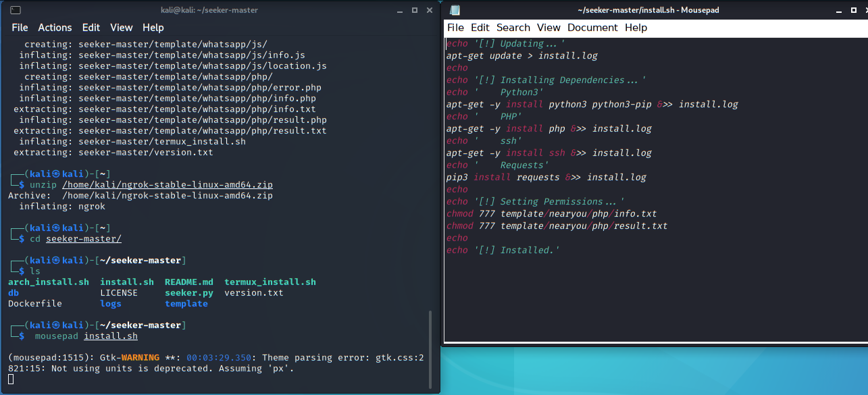Click the template directory in the ls listing
Image resolution: width=868 pixels, height=395 pixels.
click(x=186, y=303)
